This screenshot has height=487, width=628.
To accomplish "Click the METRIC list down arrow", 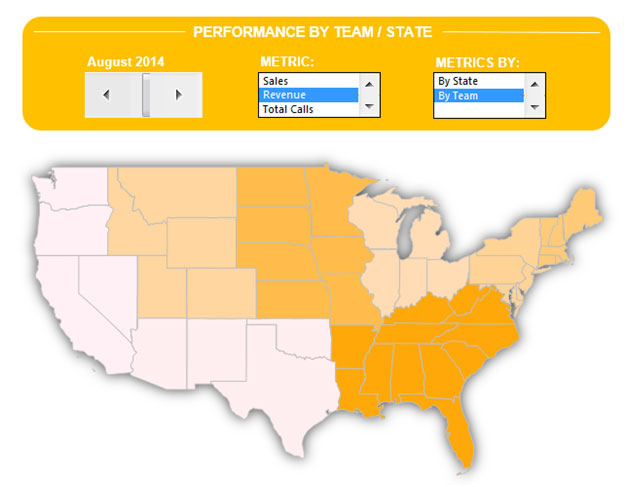I will tap(369, 106).
